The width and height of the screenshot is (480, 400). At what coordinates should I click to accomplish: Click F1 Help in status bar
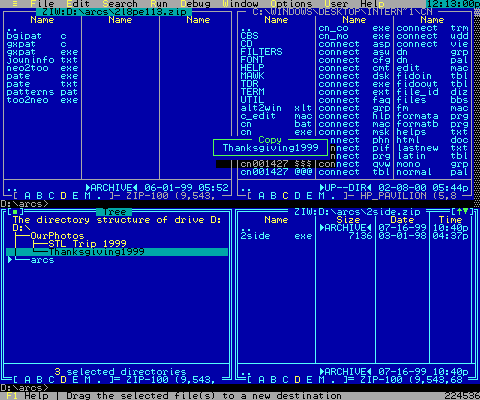pos(27,396)
